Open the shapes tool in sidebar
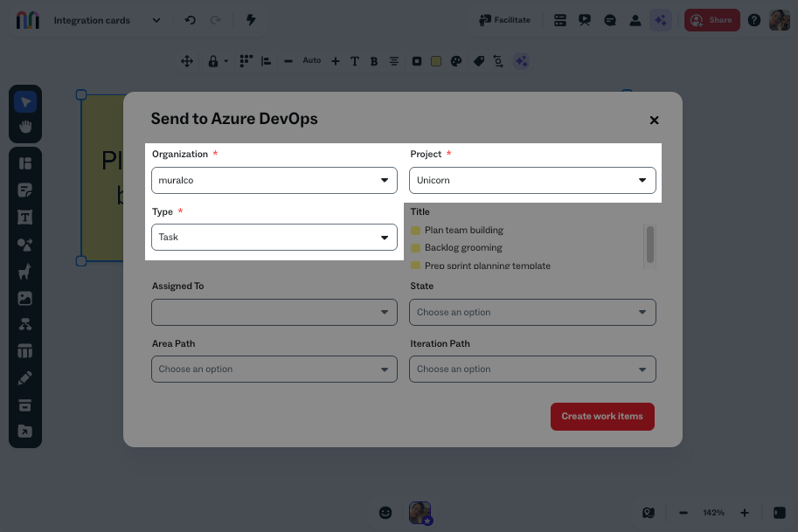 25,245
